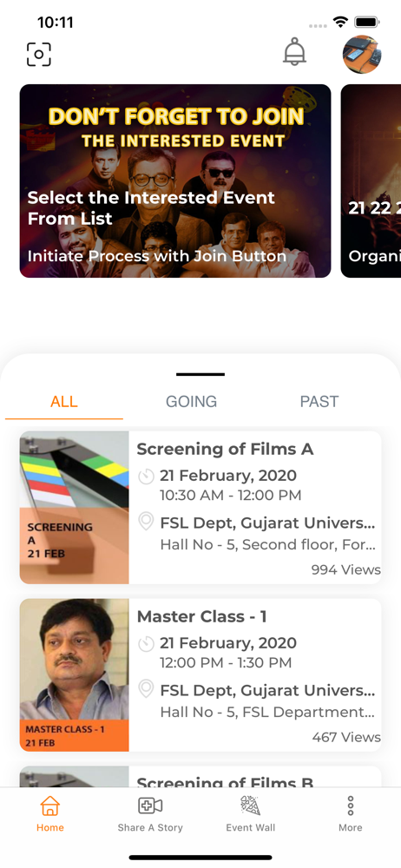Switch to the GOING tab
401x868 pixels.
click(x=192, y=401)
